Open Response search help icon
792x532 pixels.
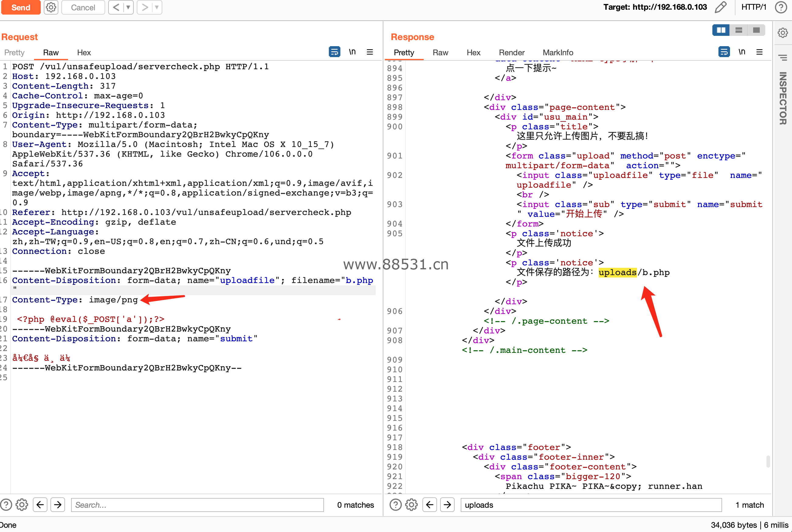(x=395, y=505)
